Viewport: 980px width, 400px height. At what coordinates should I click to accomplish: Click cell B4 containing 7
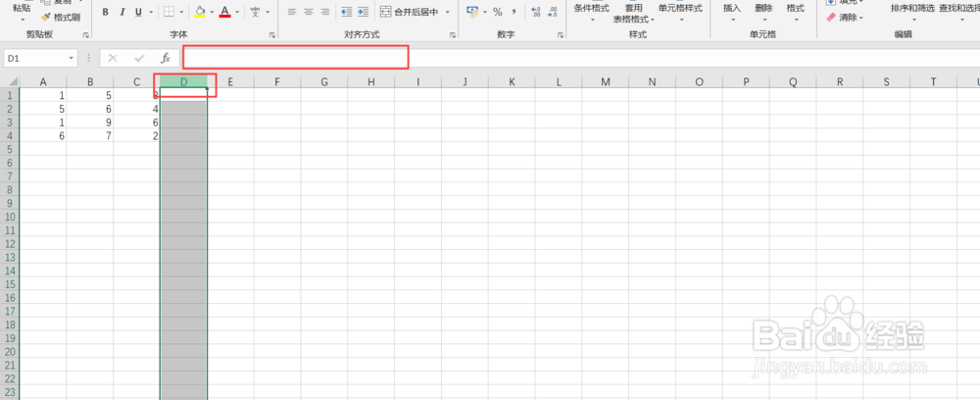point(90,135)
